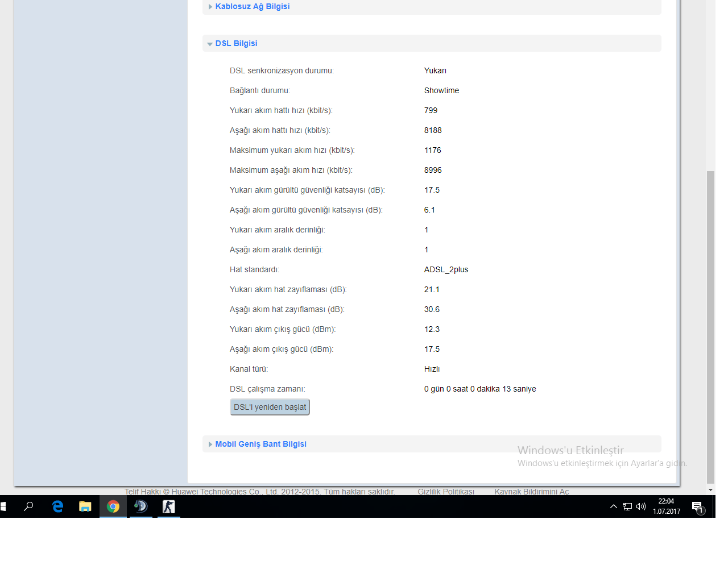The width and height of the screenshot is (728, 582).
Task: Select the uptime '0 gün 0 saat 0 dakika 13 saniye'
Action: [x=480, y=389]
